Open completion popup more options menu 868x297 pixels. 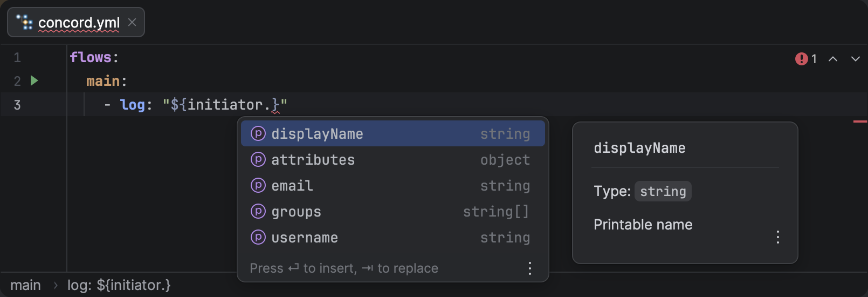tap(530, 268)
